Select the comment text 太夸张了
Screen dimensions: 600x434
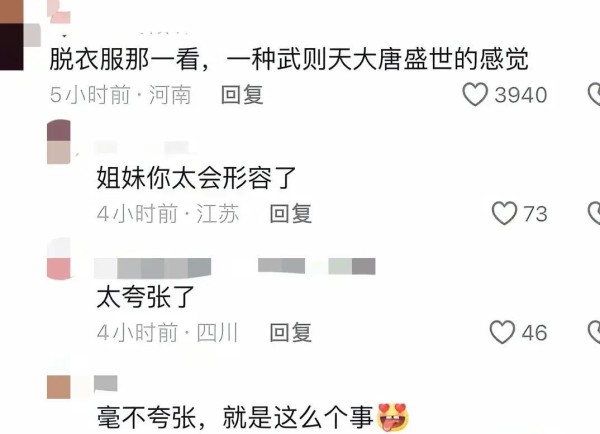(145, 297)
